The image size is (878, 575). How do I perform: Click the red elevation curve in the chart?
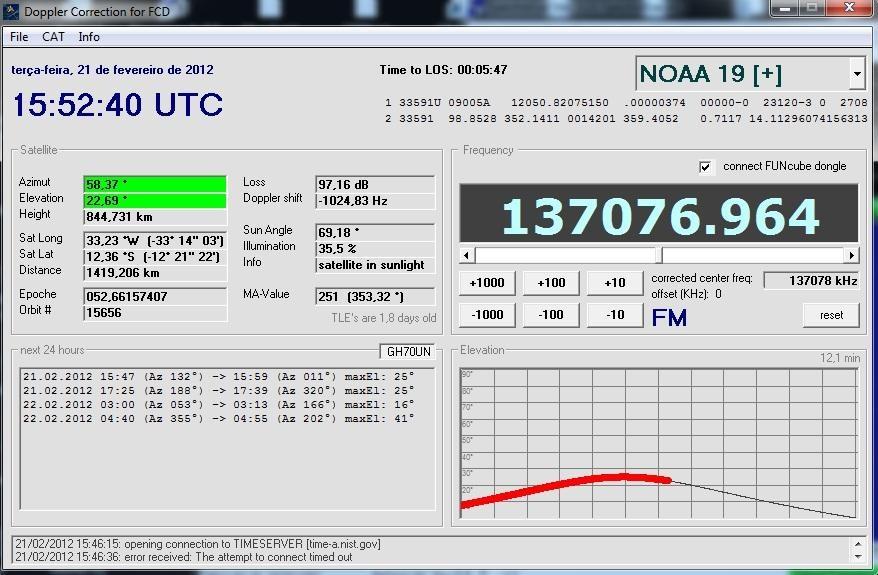pos(566,485)
